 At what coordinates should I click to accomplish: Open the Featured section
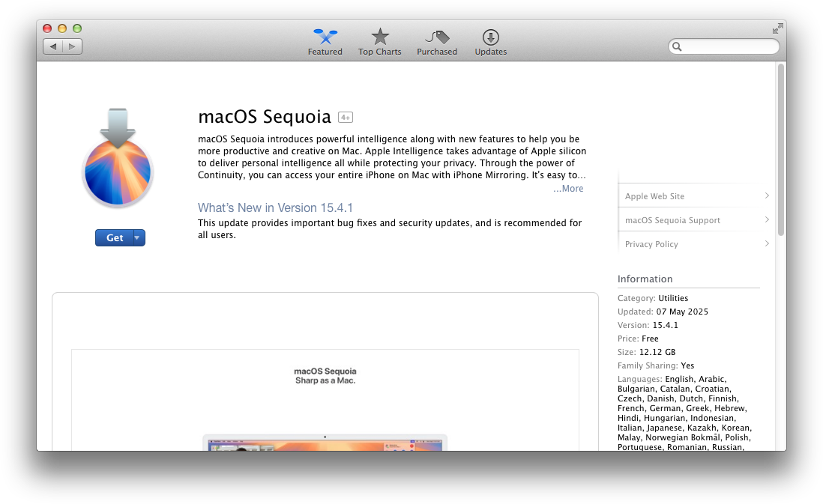click(325, 37)
